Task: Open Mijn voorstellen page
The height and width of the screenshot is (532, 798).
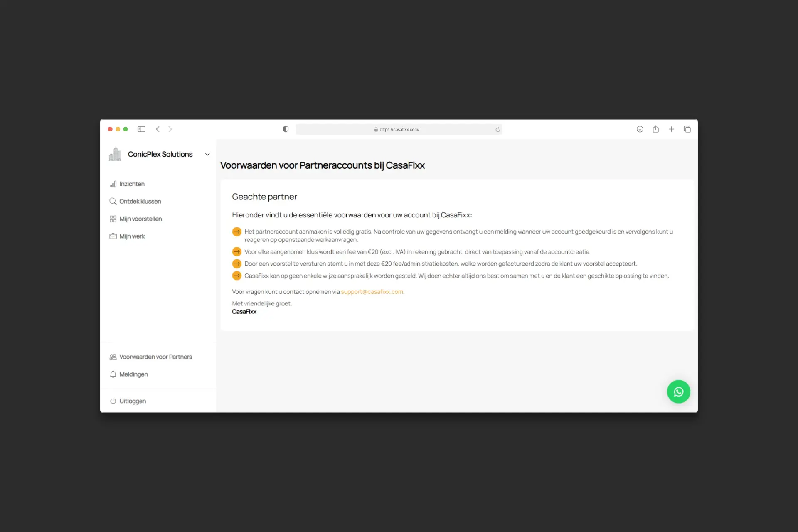Action: pos(140,219)
